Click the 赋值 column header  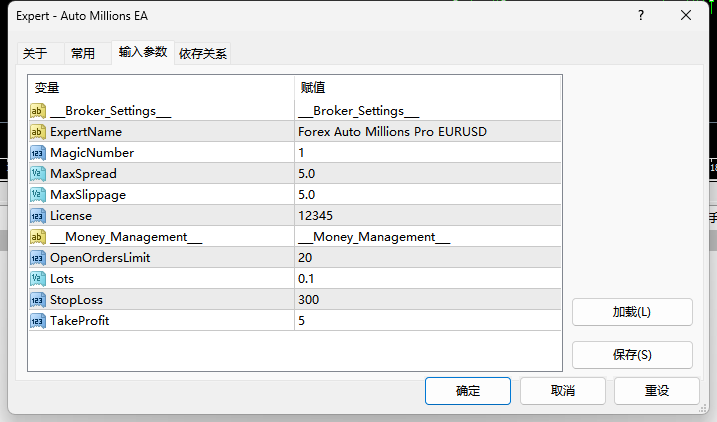pyautogui.click(x=428, y=87)
